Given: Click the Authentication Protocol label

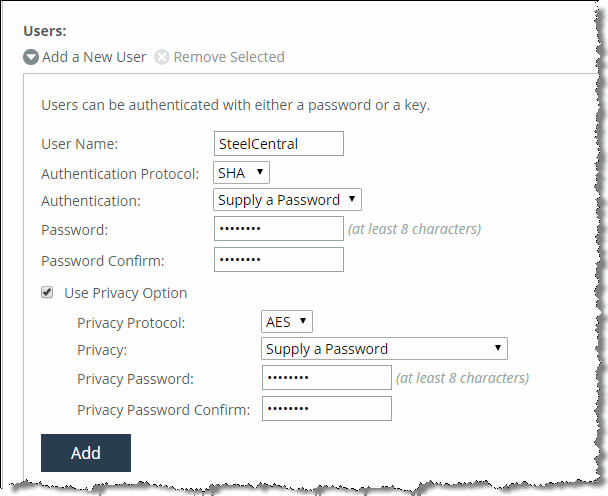Looking at the screenshot, I should coord(120,174).
